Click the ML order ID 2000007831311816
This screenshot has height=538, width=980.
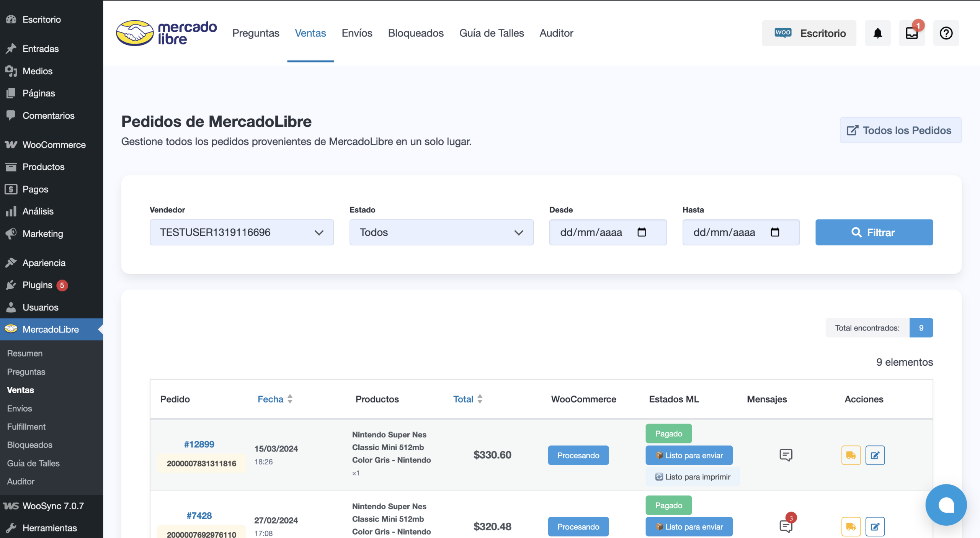pos(201,464)
